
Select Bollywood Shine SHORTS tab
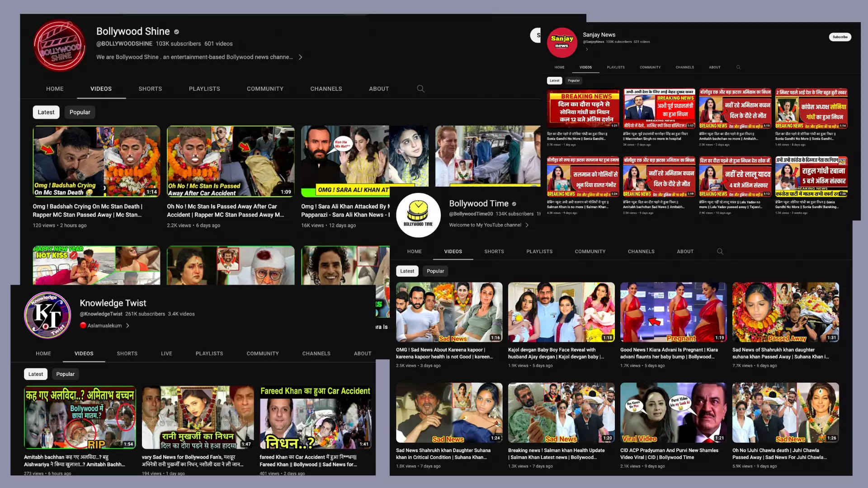tap(150, 89)
